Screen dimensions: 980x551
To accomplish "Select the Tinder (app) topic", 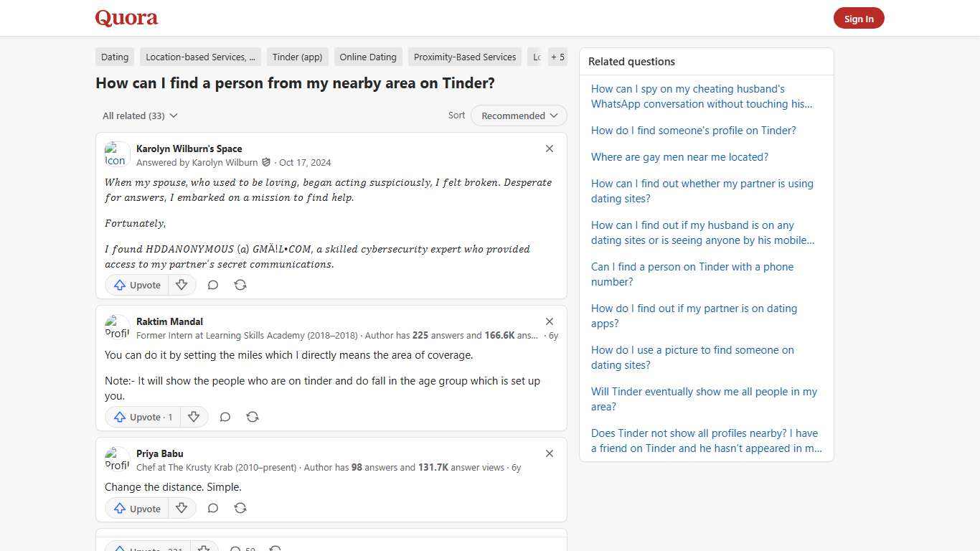I will point(297,57).
